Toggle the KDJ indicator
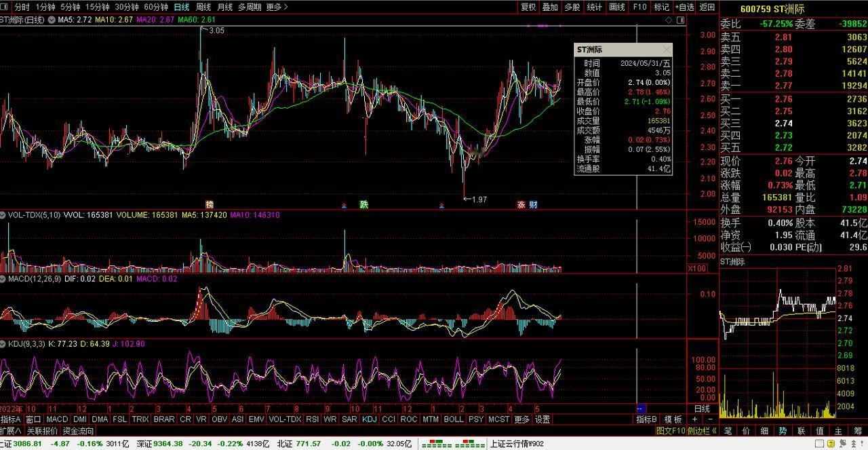The image size is (868, 450). 370,419
